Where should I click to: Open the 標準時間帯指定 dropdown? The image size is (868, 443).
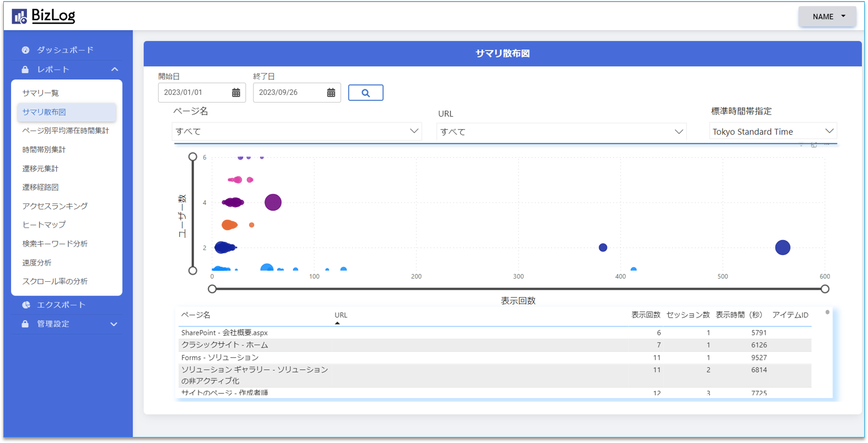click(x=773, y=132)
